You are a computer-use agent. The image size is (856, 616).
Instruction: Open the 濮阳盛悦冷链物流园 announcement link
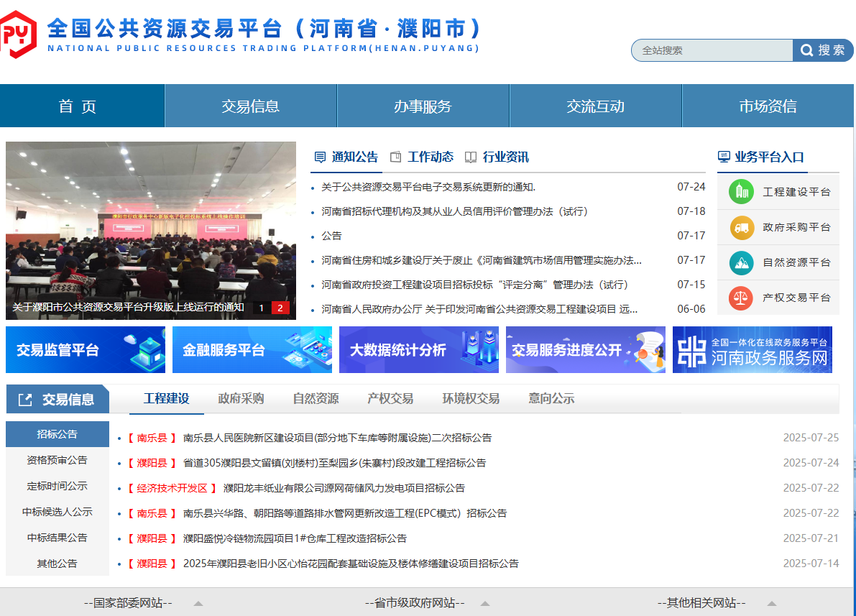pyautogui.click(x=295, y=538)
